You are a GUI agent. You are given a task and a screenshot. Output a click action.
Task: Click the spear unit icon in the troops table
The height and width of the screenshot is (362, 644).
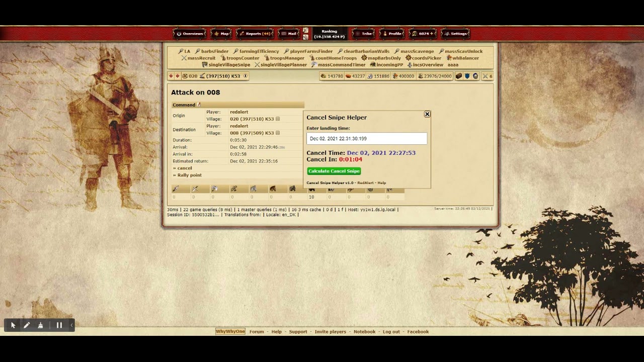tap(176, 189)
